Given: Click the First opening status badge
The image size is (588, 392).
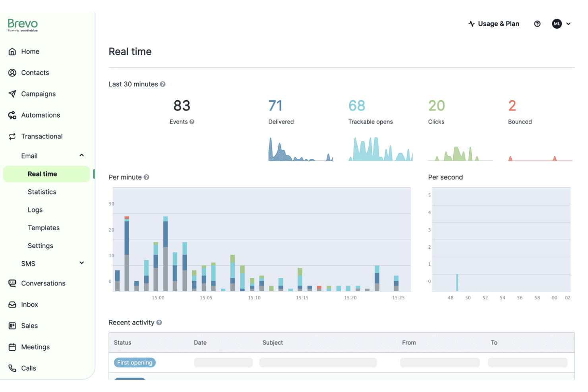Looking at the screenshot, I should point(135,362).
